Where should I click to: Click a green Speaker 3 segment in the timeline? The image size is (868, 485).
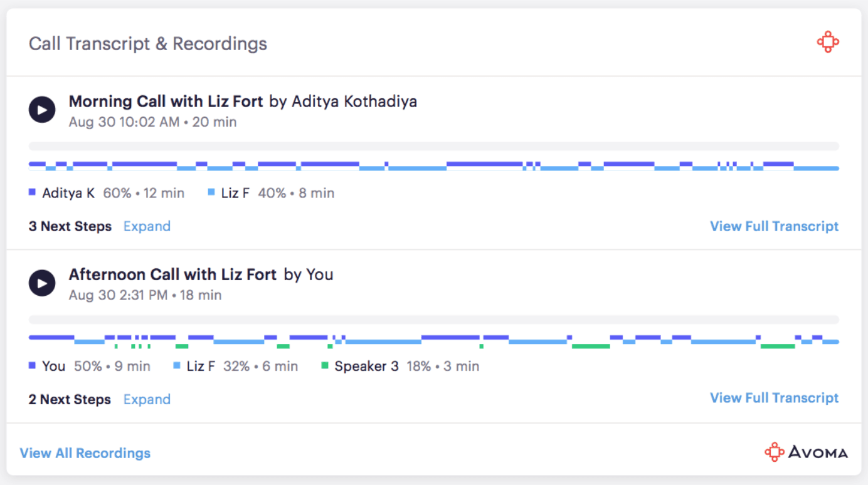click(590, 346)
